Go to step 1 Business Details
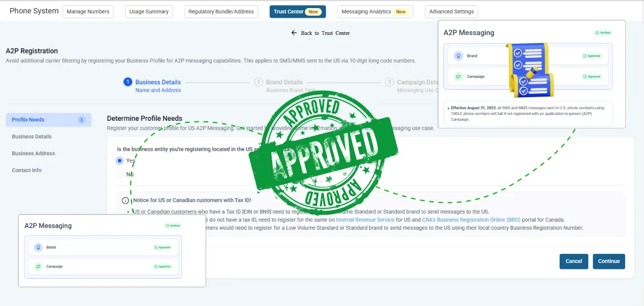Screen dimensions: 644x306 coord(128,82)
